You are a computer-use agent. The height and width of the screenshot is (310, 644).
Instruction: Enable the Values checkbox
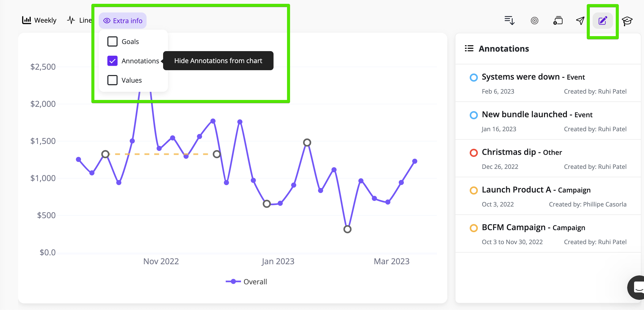click(112, 80)
